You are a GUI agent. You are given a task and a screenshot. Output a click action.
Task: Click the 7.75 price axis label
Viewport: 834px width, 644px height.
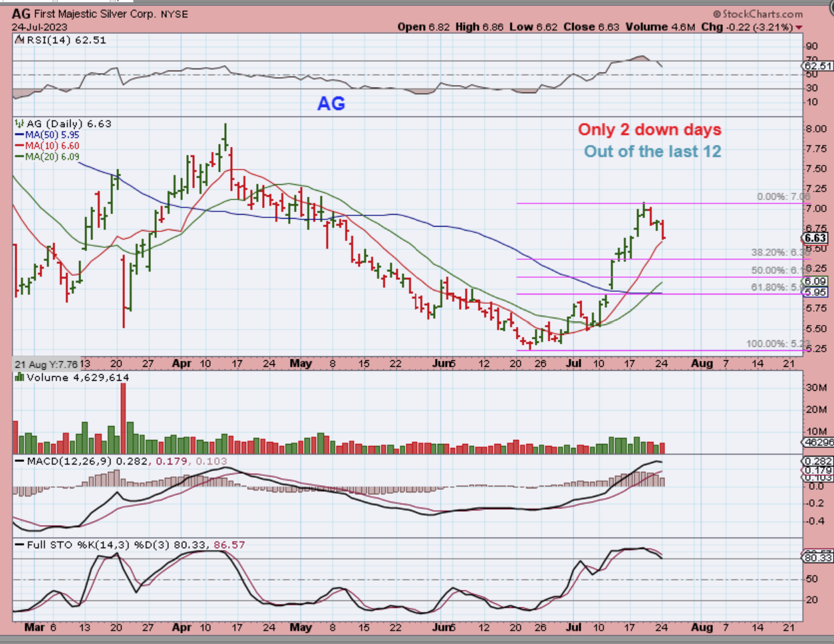pyautogui.click(x=815, y=149)
